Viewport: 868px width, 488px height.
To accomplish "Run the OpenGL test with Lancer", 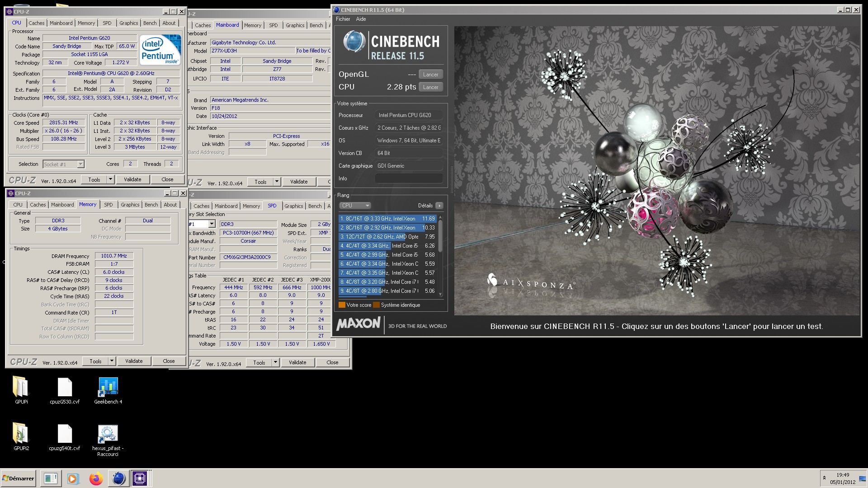I will (x=430, y=75).
